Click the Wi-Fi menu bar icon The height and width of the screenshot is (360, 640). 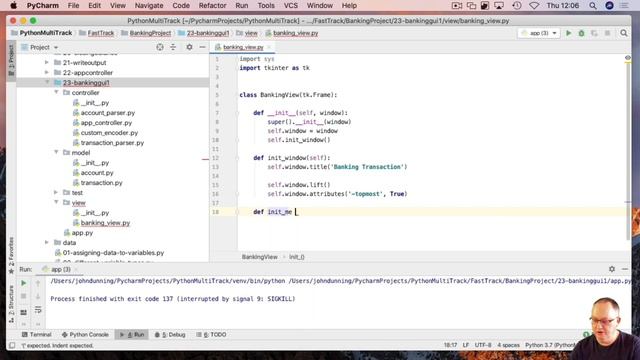click(x=534, y=6)
